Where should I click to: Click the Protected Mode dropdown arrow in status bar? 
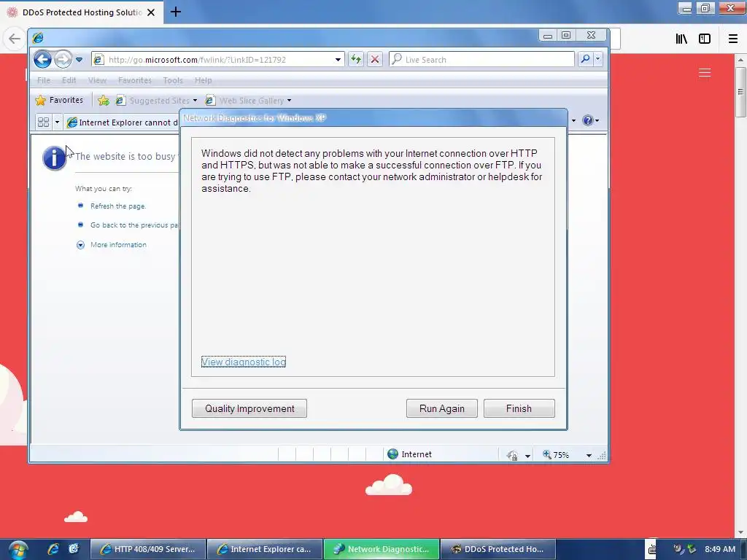(x=527, y=456)
